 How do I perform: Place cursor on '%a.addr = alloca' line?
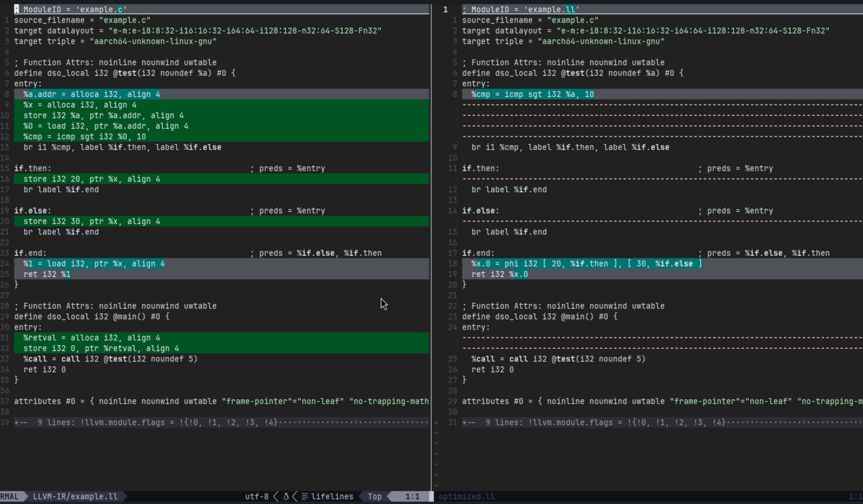click(x=91, y=94)
